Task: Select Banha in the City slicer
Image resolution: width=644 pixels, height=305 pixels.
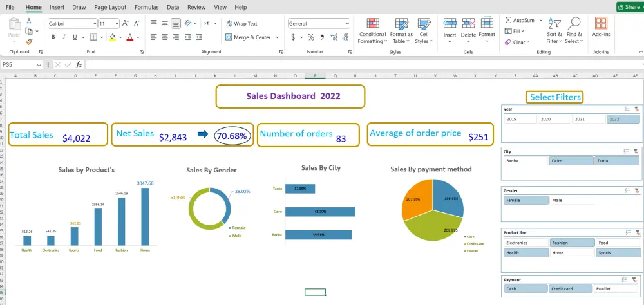Action: coord(526,161)
